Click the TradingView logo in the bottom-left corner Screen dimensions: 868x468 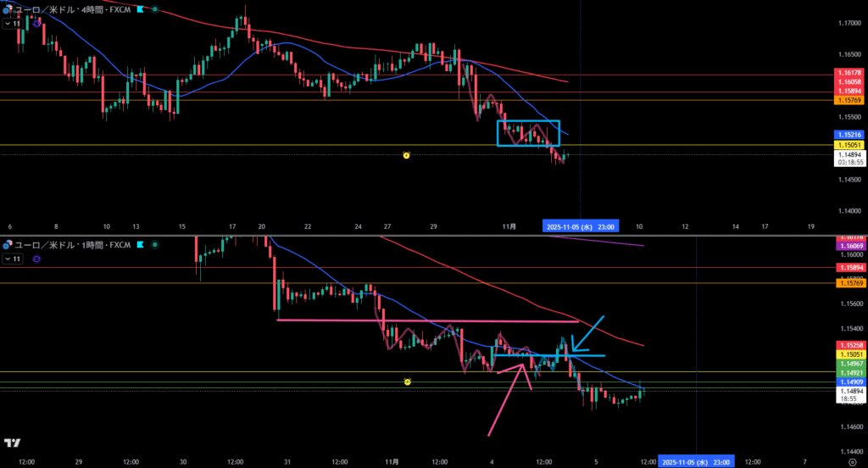pyautogui.click(x=13, y=443)
